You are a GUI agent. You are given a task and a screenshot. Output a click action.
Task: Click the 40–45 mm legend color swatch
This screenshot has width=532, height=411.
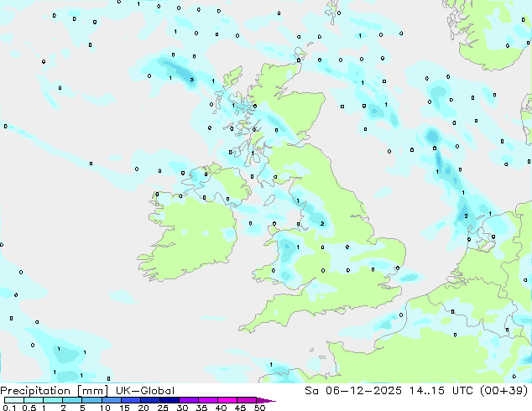click(227, 400)
